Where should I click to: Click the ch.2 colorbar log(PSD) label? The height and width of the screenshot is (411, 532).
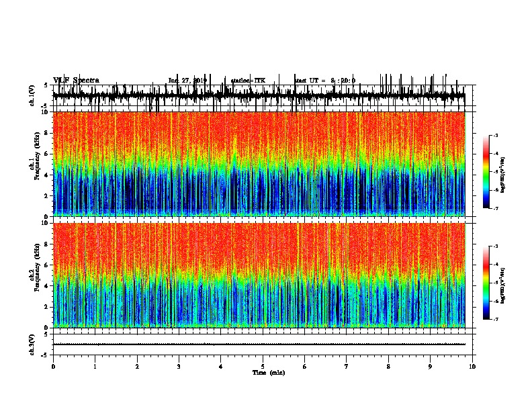pyautogui.click(x=502, y=285)
